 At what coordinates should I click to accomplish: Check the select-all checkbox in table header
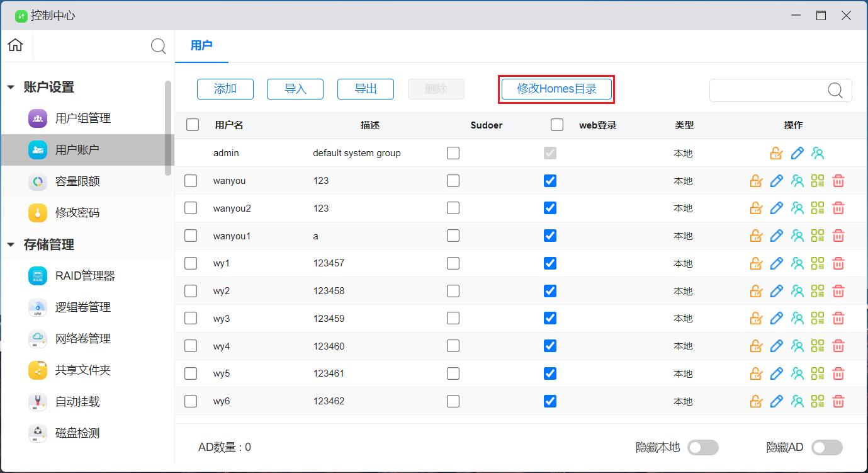(193, 125)
